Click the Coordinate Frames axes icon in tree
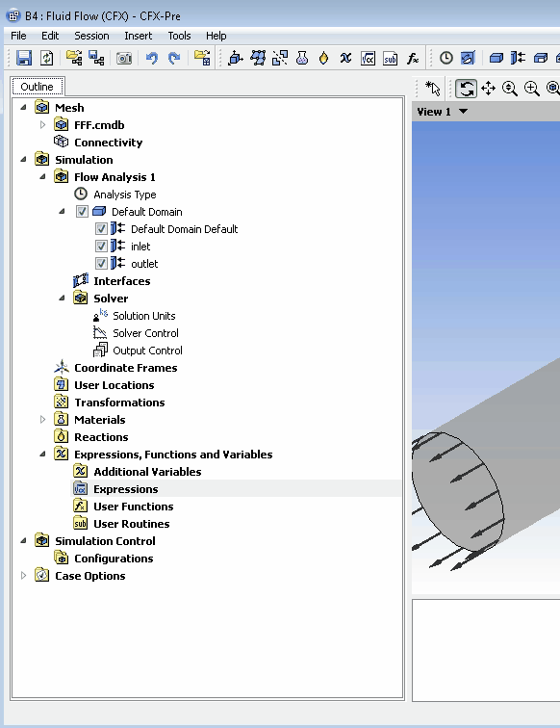Screen dimensions: 560x728 coord(62,367)
